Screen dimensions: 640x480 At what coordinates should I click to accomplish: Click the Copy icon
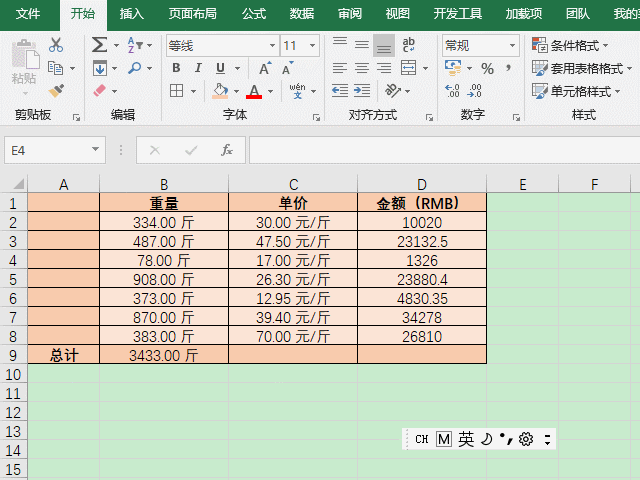tap(56, 68)
